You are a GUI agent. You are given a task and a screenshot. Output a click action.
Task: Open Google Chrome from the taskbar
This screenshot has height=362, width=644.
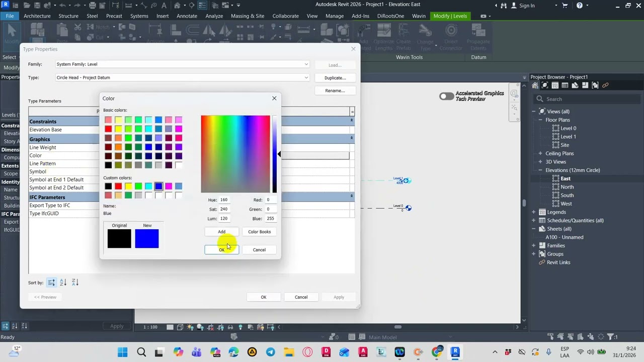pos(437,352)
